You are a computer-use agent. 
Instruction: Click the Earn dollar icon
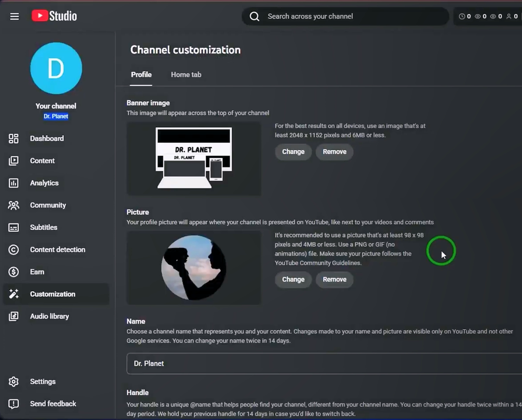(x=14, y=272)
